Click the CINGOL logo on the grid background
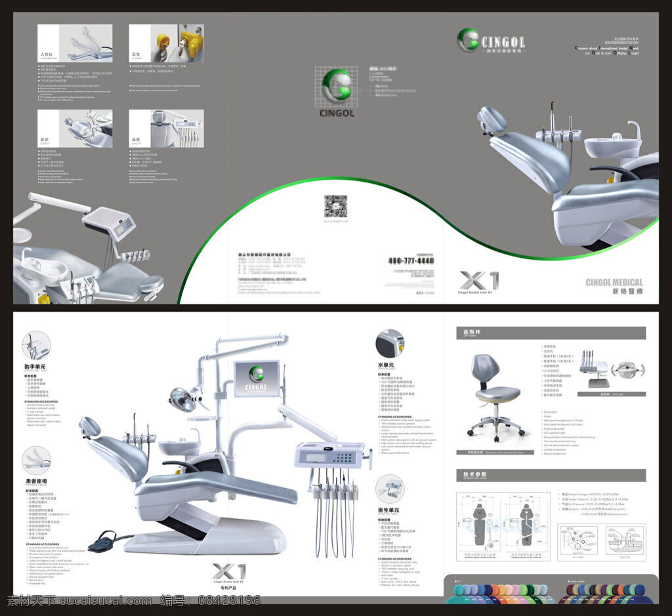 point(337,92)
